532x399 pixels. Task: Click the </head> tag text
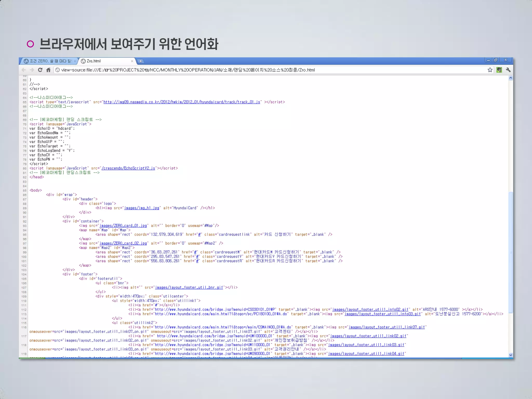[37, 177]
